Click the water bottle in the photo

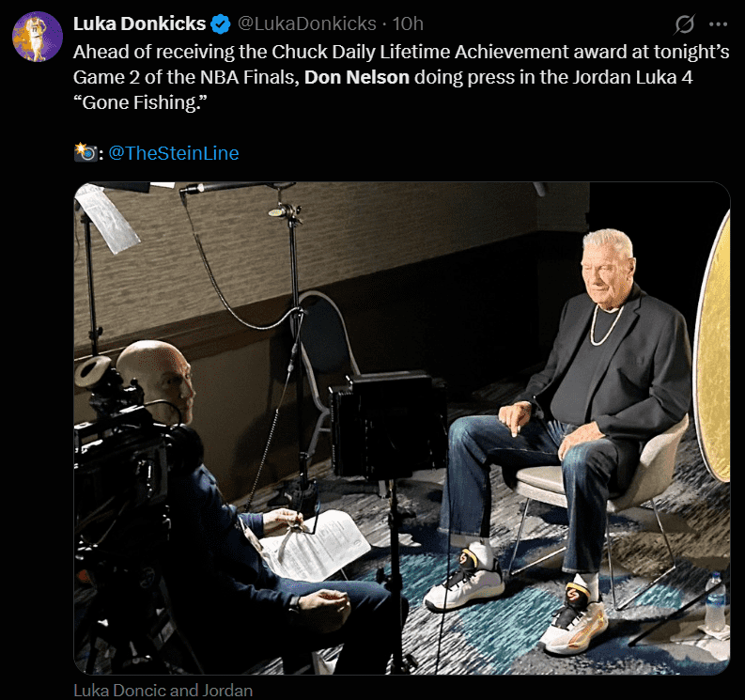(x=716, y=600)
